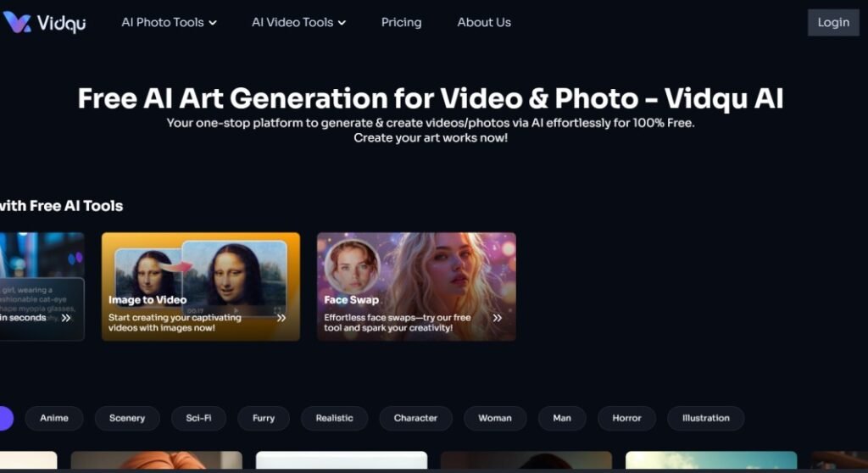Screen dimensions: 868x473
Task: Select the Sci-Fi category filter
Action: (x=198, y=418)
